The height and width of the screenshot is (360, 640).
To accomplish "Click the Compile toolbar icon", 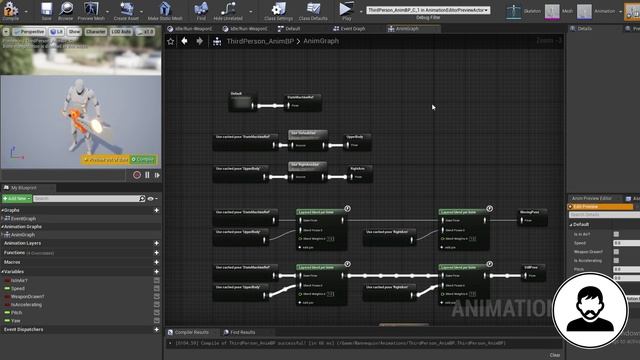I will click(x=11, y=9).
